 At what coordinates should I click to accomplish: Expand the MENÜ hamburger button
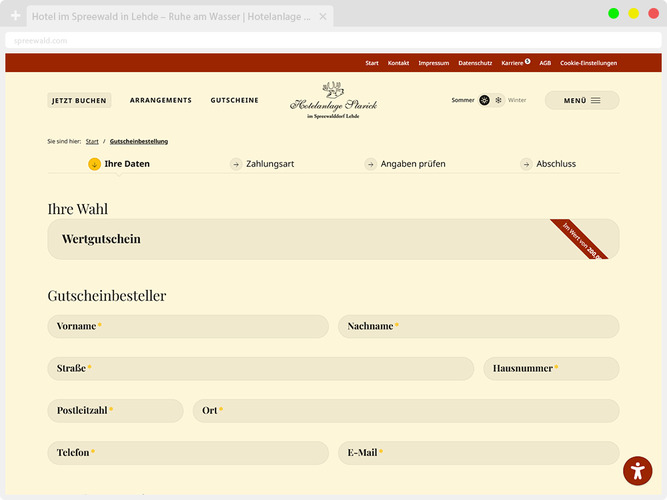(x=581, y=101)
